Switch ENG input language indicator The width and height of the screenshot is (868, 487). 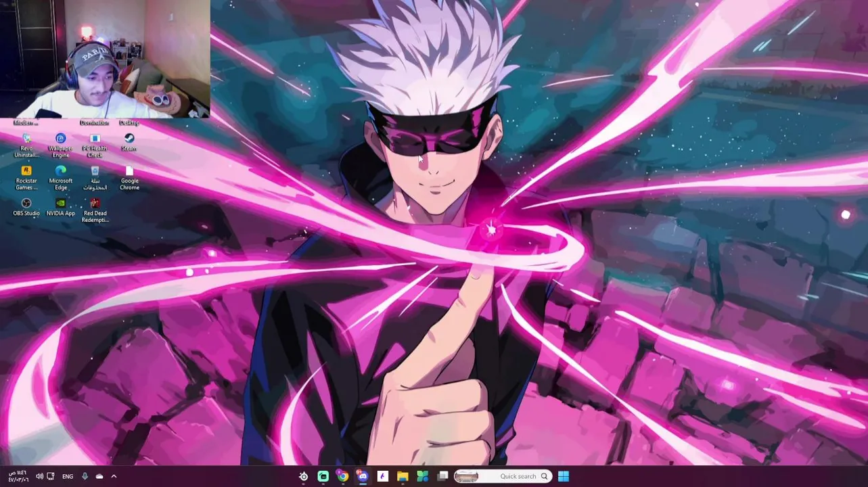click(x=68, y=476)
